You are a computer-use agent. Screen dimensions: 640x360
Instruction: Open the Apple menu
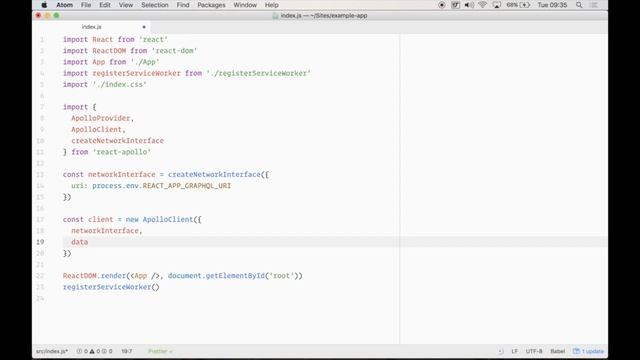44,5
